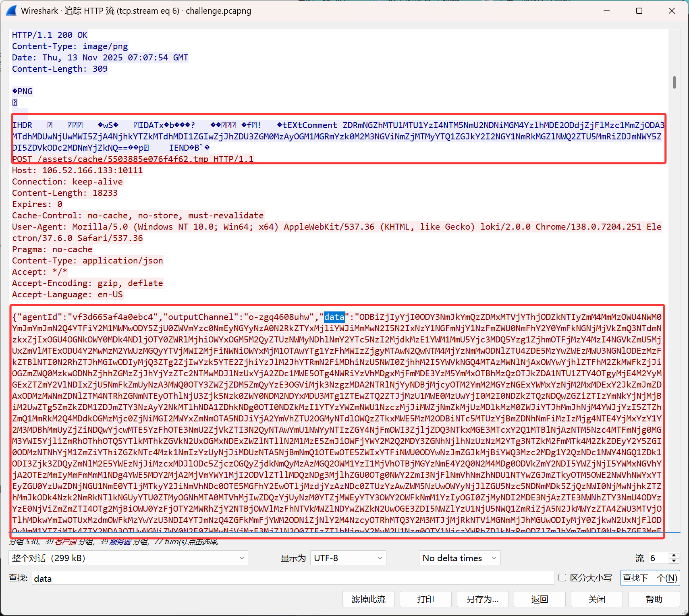This screenshot has height=616, width=689.
Task: Click the "Accept-Language: en-US" line
Action: point(67,295)
